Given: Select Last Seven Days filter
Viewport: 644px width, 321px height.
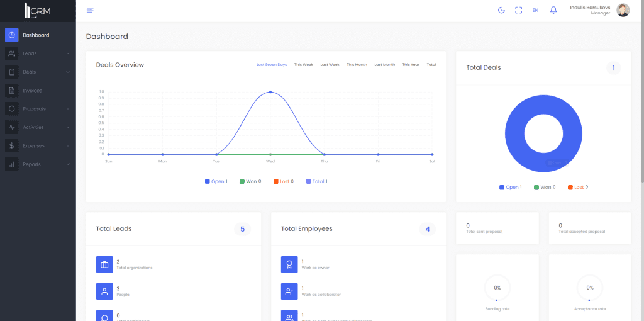Looking at the screenshot, I should [272, 65].
